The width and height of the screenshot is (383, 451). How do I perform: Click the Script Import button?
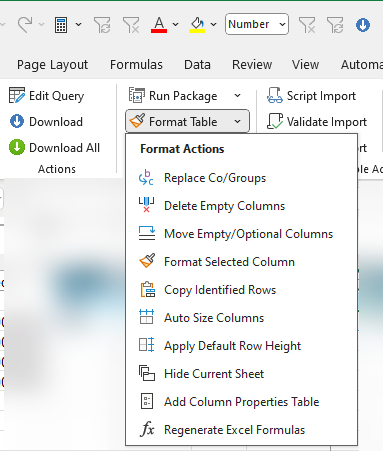click(311, 96)
